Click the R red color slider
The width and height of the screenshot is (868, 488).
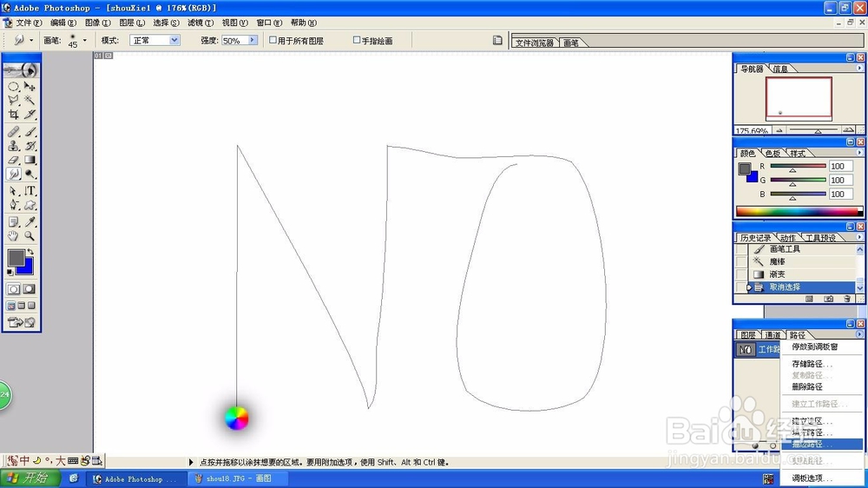click(x=798, y=166)
